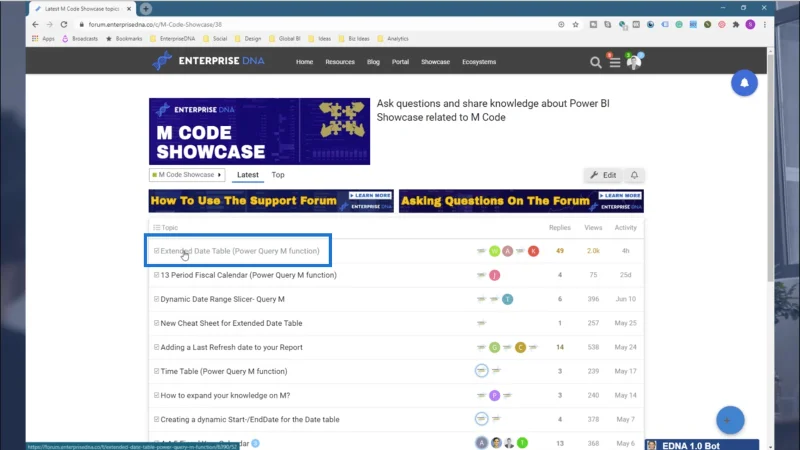800x450 pixels.
Task: Click the browser forward arrow
Action: click(x=49, y=24)
